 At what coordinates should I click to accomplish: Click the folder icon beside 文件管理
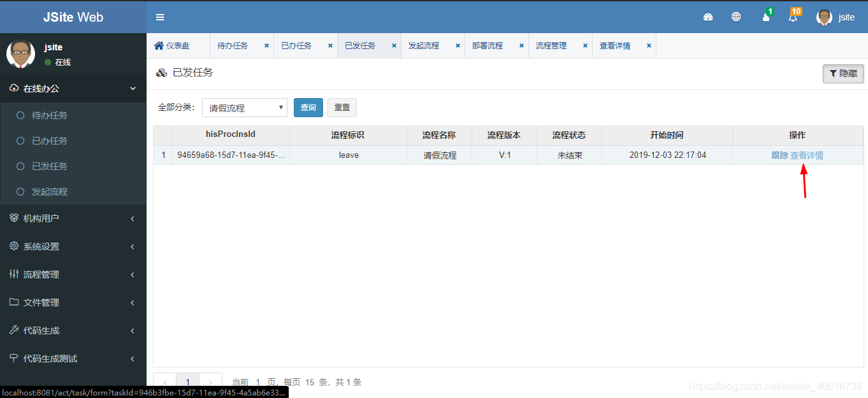pos(14,302)
